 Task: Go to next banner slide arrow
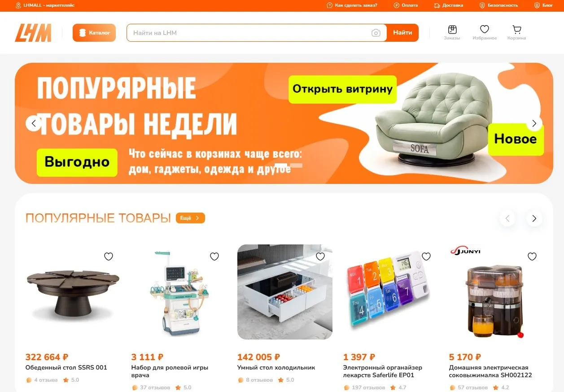534,123
